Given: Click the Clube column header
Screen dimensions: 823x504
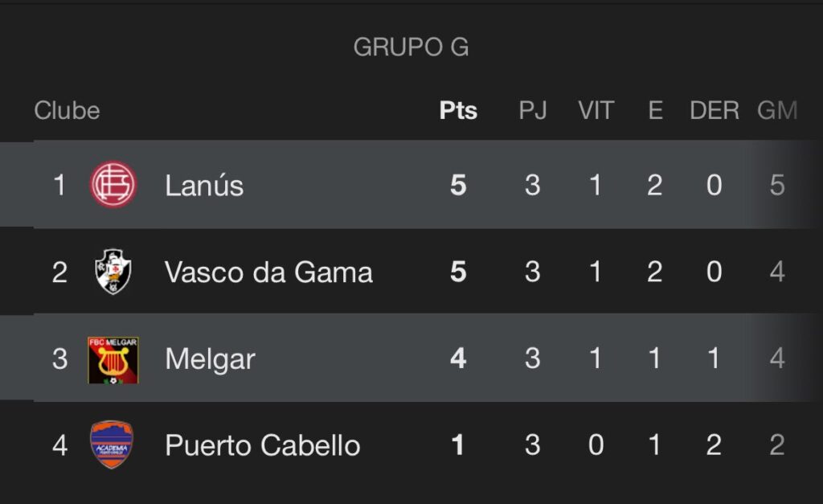Looking at the screenshot, I should pyautogui.click(x=68, y=110).
